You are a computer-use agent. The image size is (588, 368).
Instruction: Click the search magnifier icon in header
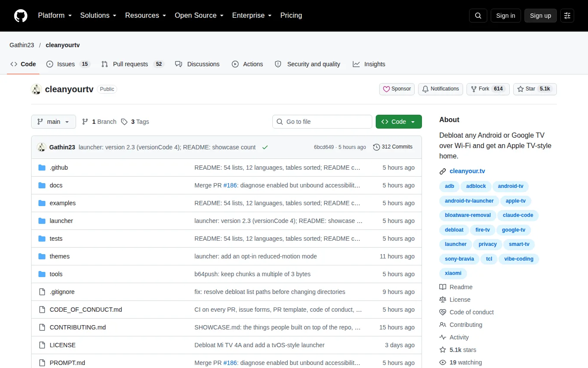tap(478, 16)
